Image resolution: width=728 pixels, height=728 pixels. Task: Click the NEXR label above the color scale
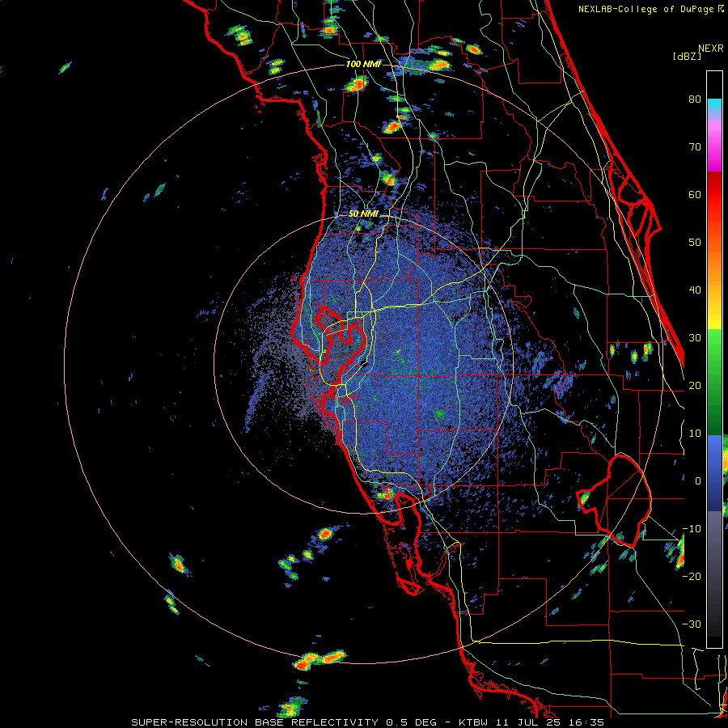(x=711, y=49)
